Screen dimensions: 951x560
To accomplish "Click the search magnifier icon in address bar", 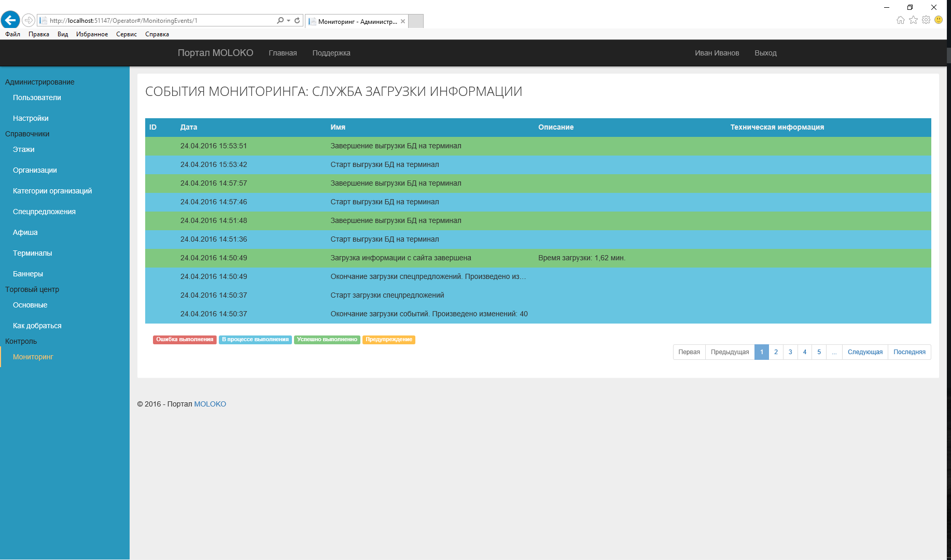I will click(x=280, y=20).
